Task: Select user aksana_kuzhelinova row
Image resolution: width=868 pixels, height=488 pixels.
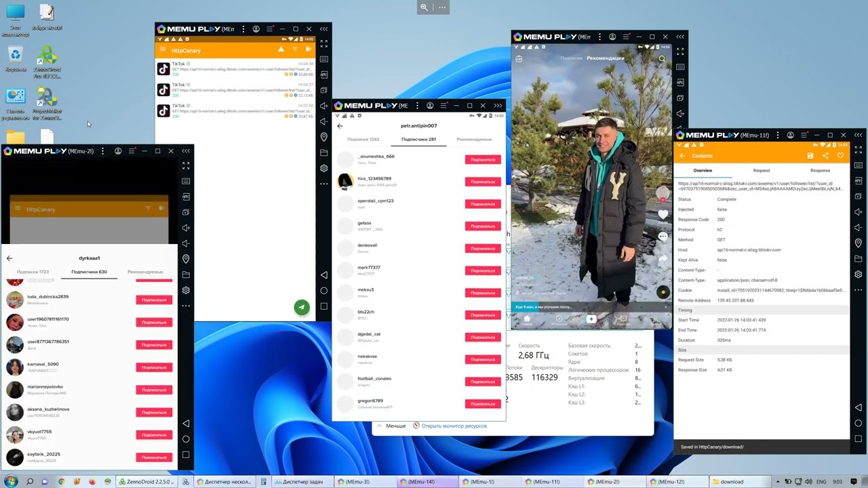Action: (88, 412)
